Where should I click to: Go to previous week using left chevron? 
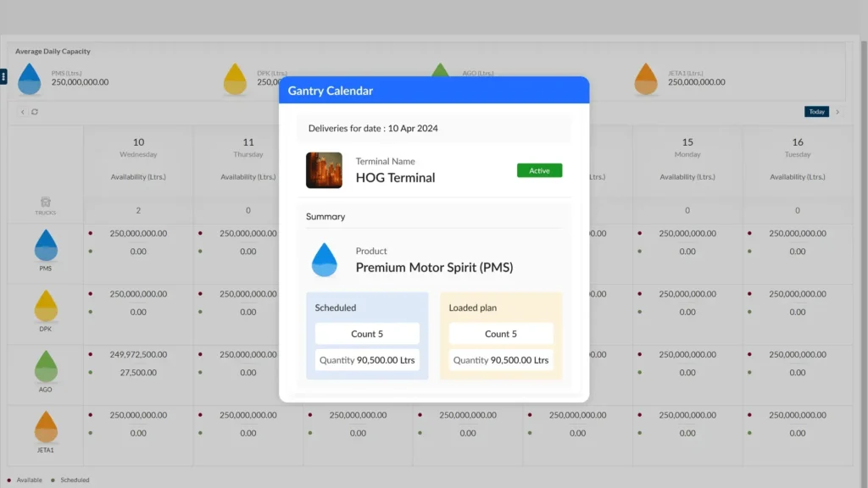(23, 112)
